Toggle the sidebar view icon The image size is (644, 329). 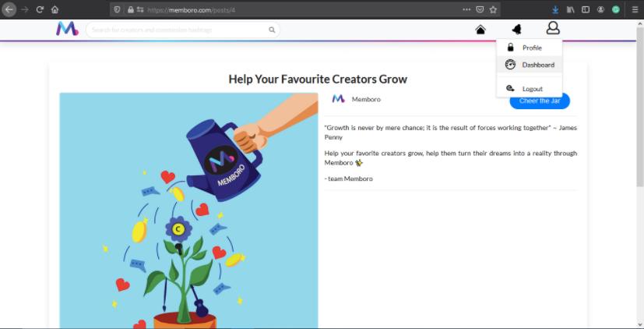[586, 9]
